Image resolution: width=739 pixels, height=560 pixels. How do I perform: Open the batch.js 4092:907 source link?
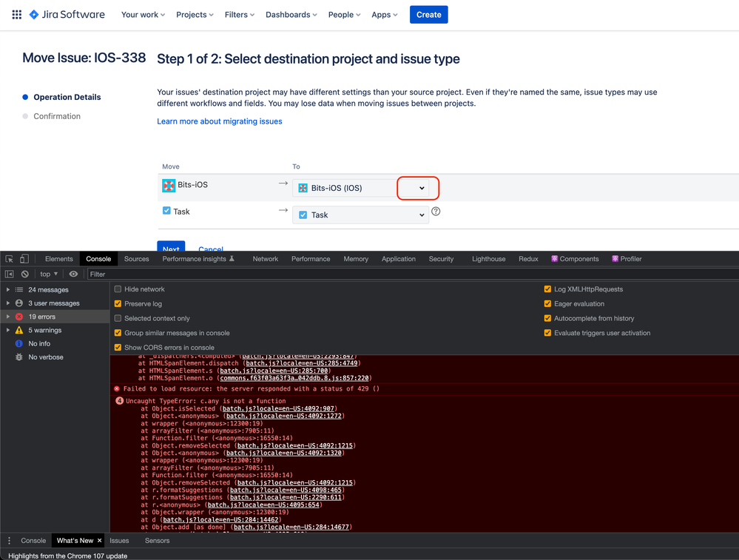[279, 408]
